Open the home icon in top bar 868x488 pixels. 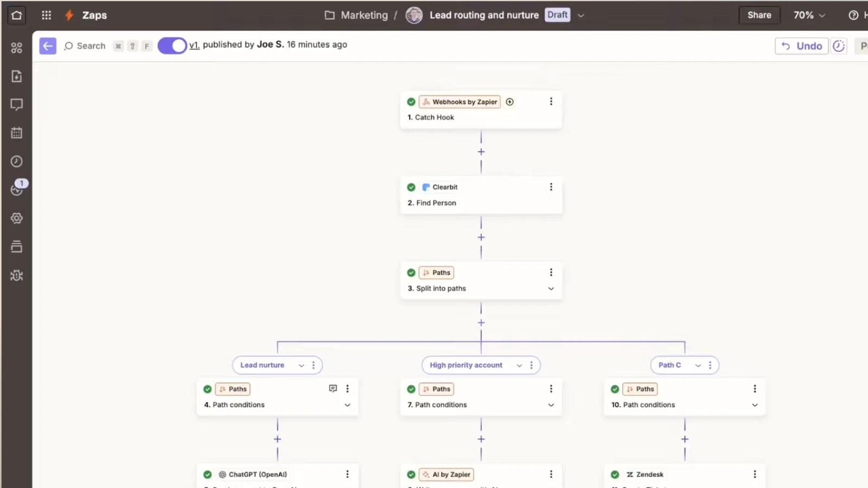[17, 15]
